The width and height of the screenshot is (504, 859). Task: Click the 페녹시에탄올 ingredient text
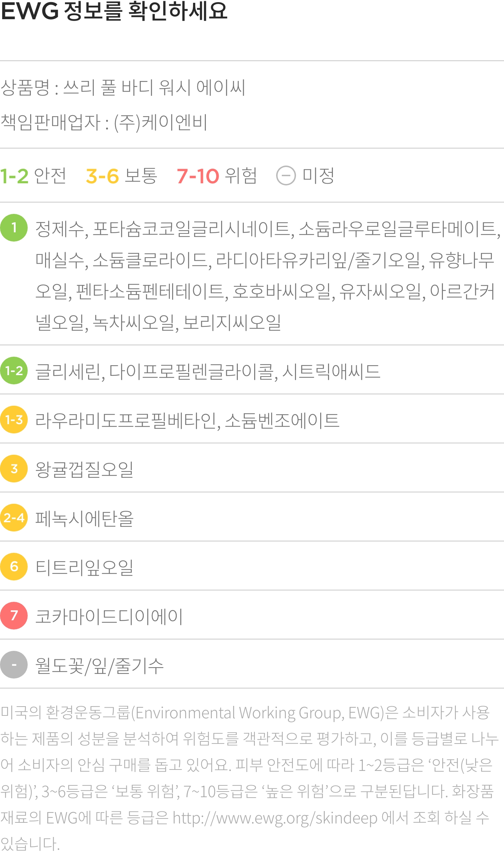[84, 518]
